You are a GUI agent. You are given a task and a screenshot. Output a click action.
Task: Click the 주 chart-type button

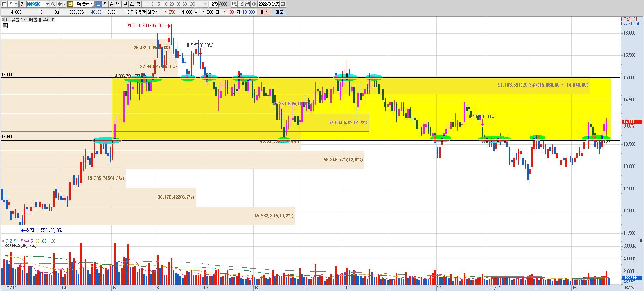(x=11, y=4)
